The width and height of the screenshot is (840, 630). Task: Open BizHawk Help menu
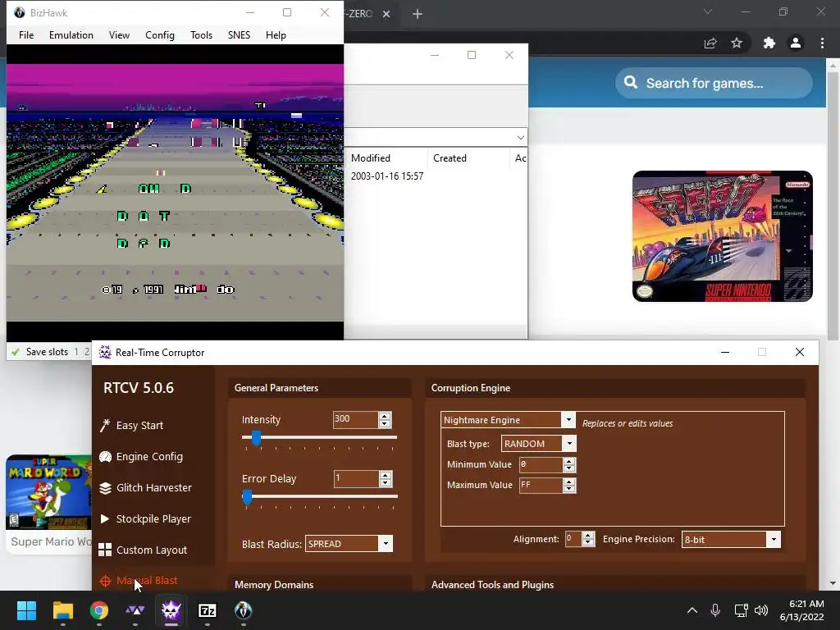276,34
